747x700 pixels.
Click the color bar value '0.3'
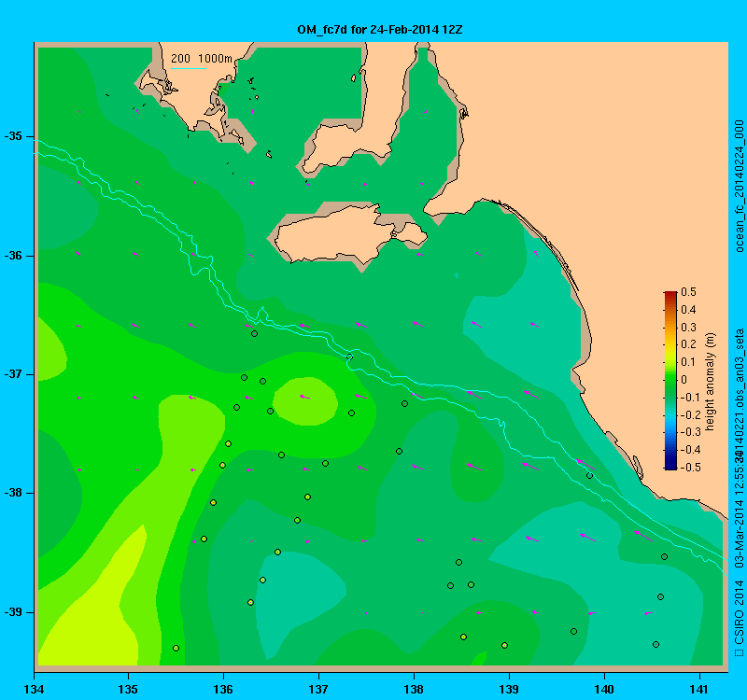click(x=688, y=328)
